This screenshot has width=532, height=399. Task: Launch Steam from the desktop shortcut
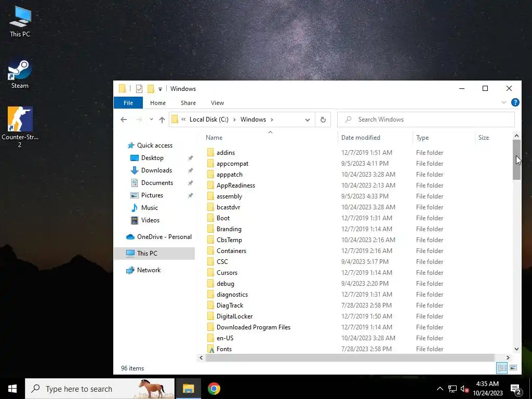(x=20, y=74)
